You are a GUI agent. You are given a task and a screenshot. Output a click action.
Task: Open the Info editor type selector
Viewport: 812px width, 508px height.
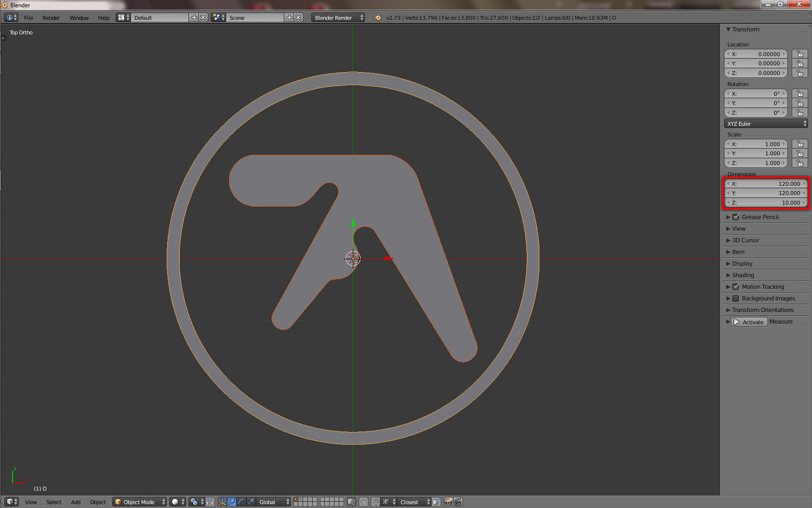click(11, 17)
